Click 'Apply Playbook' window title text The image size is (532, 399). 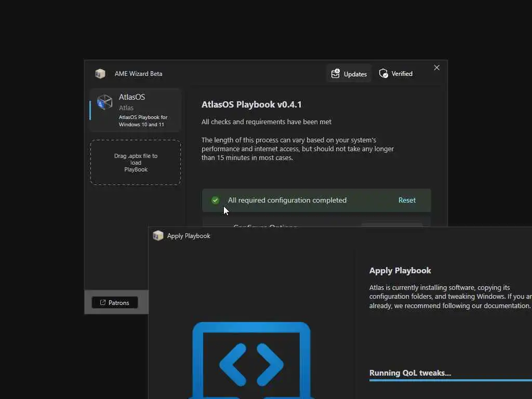[189, 236]
